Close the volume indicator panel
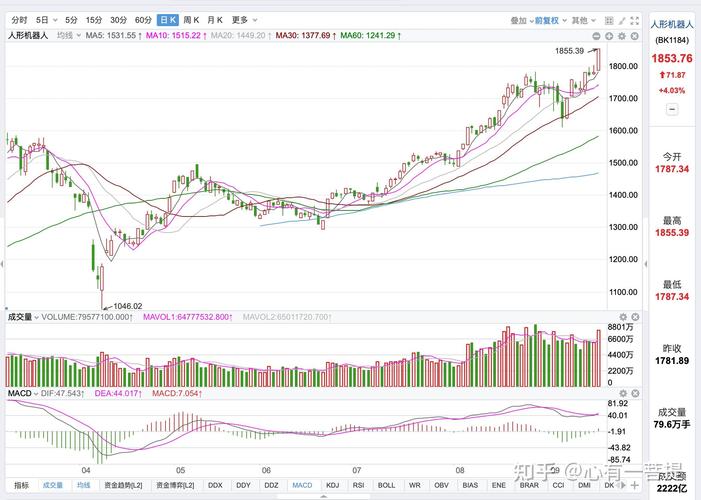This screenshot has height=500, width=701. tap(634, 317)
